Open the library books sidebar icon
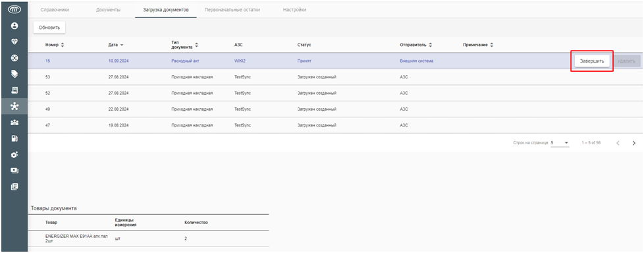This screenshot has width=644, height=253. [14, 186]
